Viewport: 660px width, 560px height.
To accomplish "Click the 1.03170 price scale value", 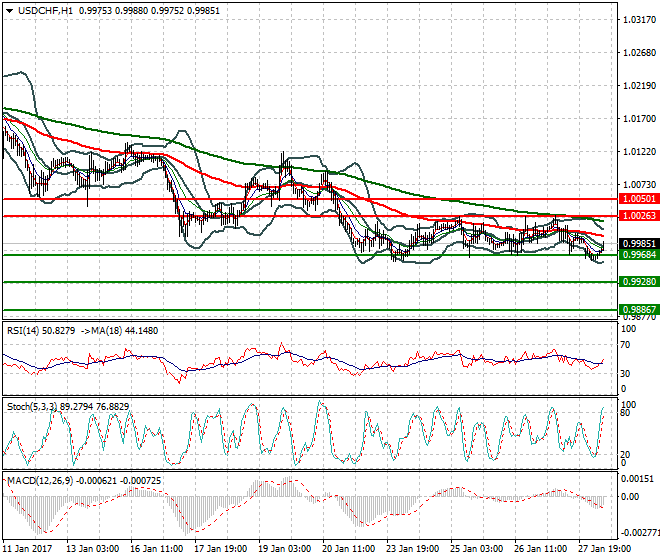I will (x=639, y=20).
